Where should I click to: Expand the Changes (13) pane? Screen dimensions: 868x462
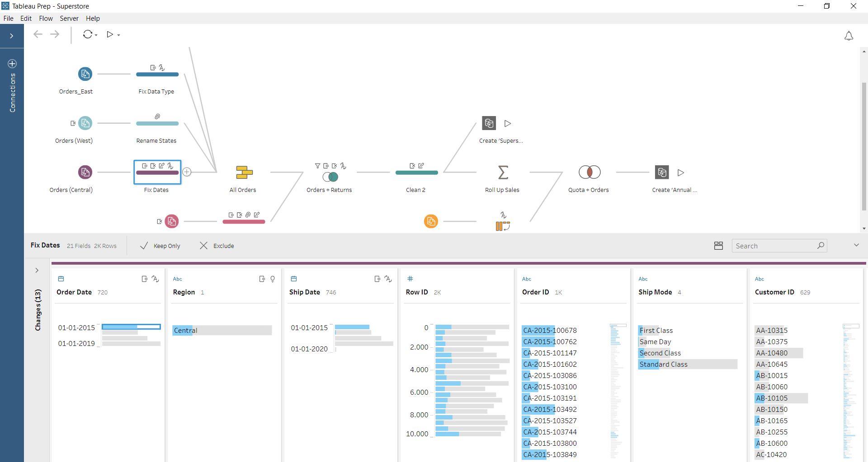click(x=37, y=271)
